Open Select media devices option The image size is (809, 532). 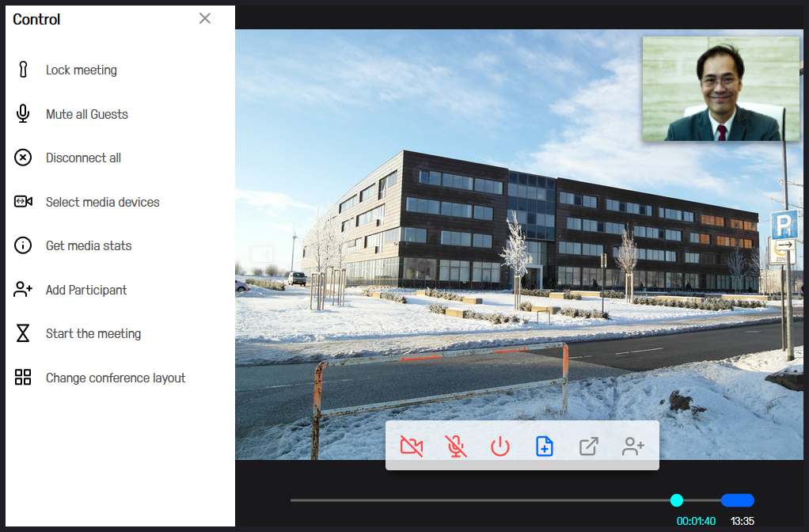(x=102, y=202)
